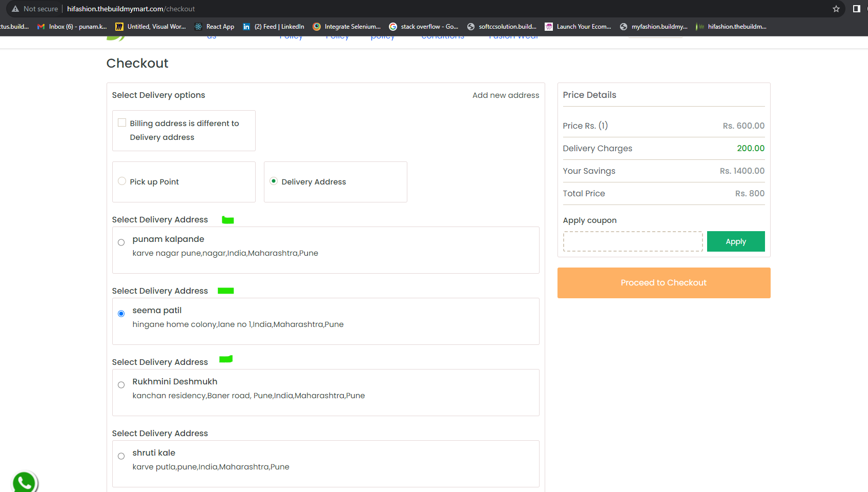Screen dimensions: 868x492
Task: Open the React App bookmark
Action: click(x=214, y=27)
